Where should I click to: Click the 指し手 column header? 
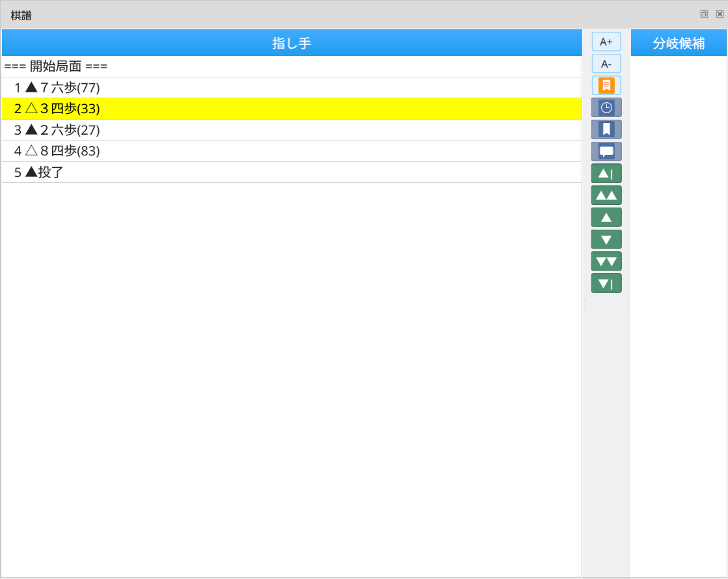[x=291, y=43]
